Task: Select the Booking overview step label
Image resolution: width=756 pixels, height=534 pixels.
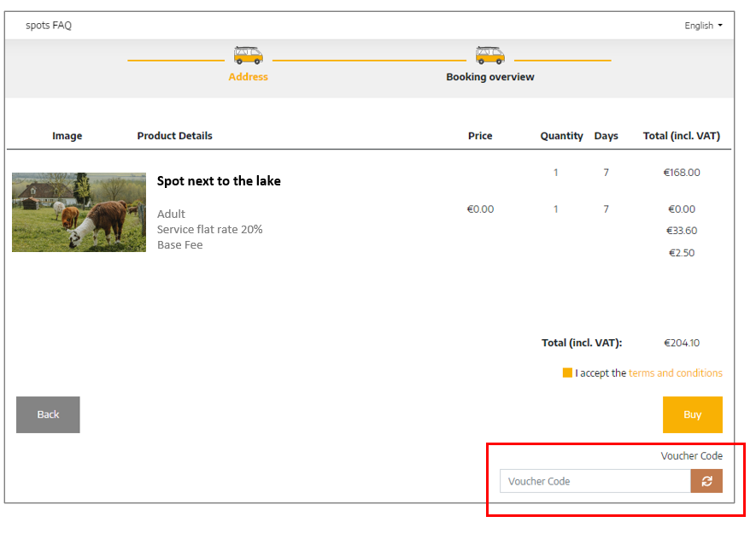Action: (489, 77)
